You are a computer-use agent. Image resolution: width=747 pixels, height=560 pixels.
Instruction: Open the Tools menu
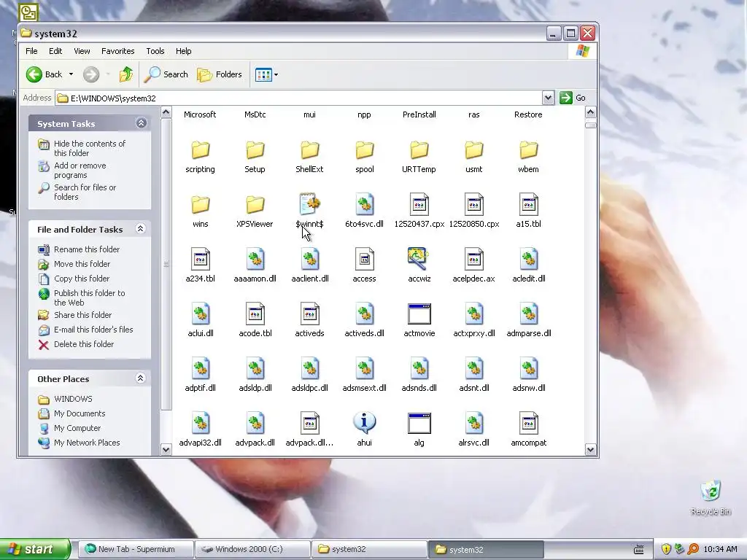click(x=155, y=51)
